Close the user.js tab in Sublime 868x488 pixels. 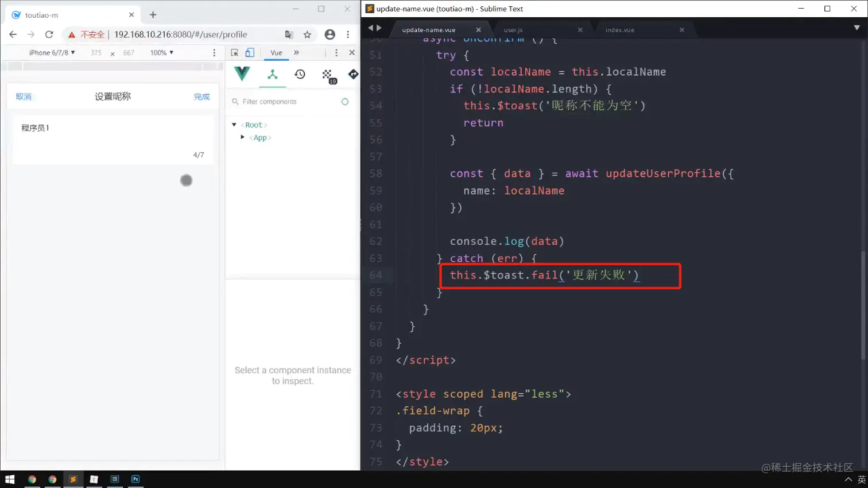coord(580,30)
